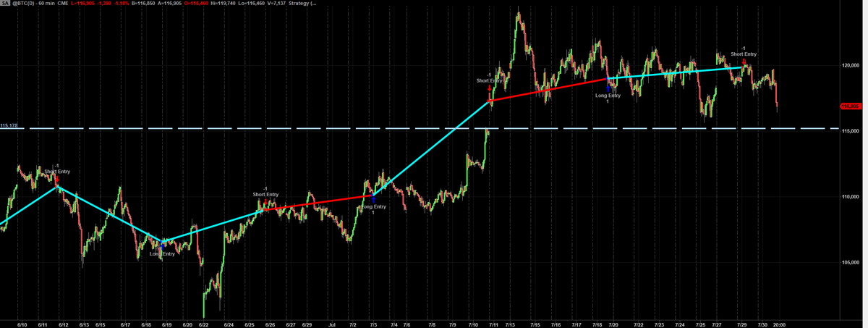Click the Jul month label on time axis
This screenshot has height=328, width=868.
point(331,325)
